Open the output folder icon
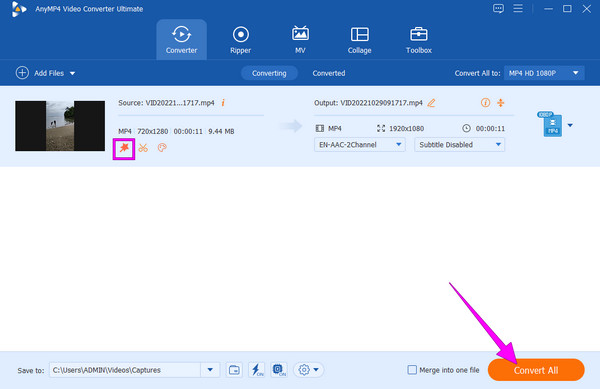The width and height of the screenshot is (600, 389). click(x=234, y=370)
